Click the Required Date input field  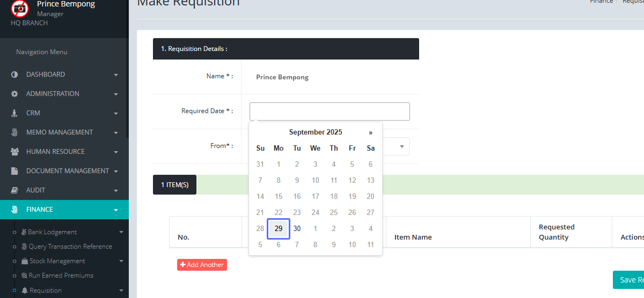pyautogui.click(x=330, y=111)
